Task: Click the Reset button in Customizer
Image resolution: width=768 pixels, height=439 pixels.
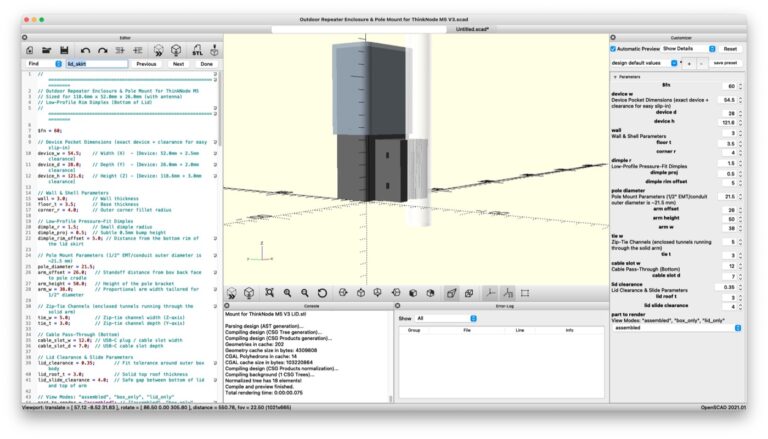Action: (x=730, y=49)
